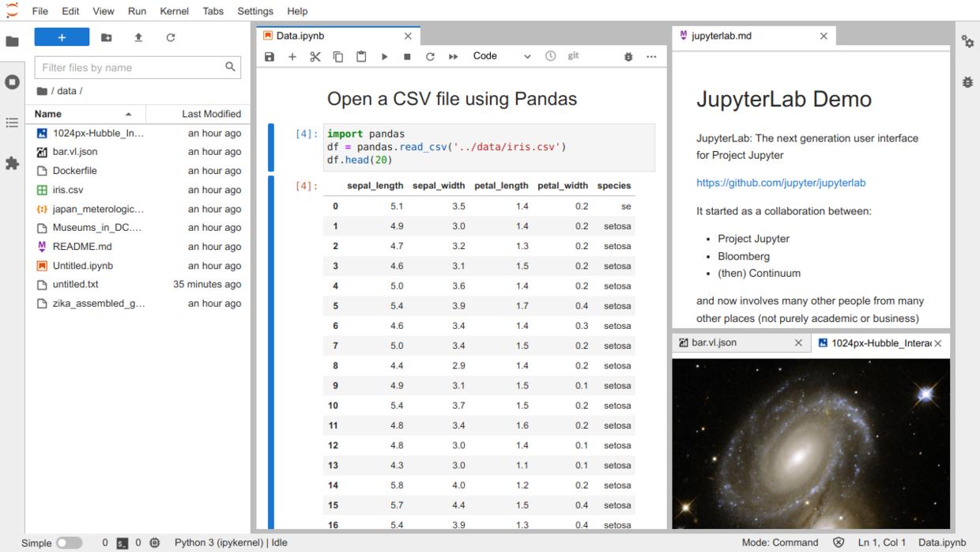Collapse the code cell input with blue bar
This screenshot has width=980, height=552.
[x=271, y=147]
